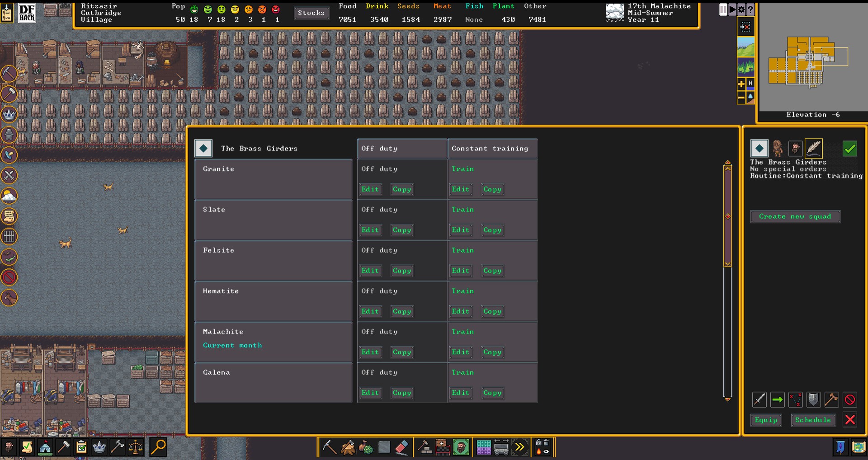Open the settings gear icon
The image size is (868, 460).
(741, 9)
